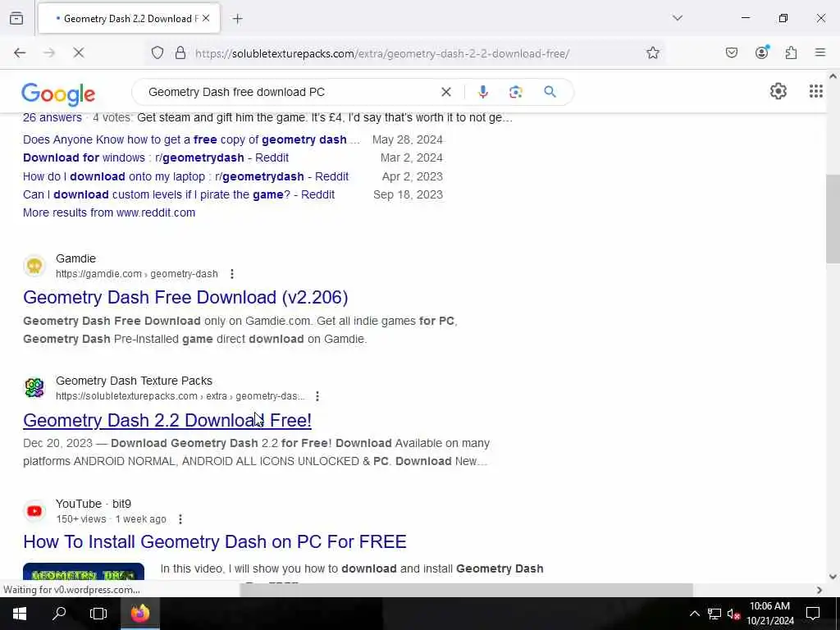Open the Firefox View icon in tab bar
The width and height of the screenshot is (840, 630).
[x=16, y=19]
